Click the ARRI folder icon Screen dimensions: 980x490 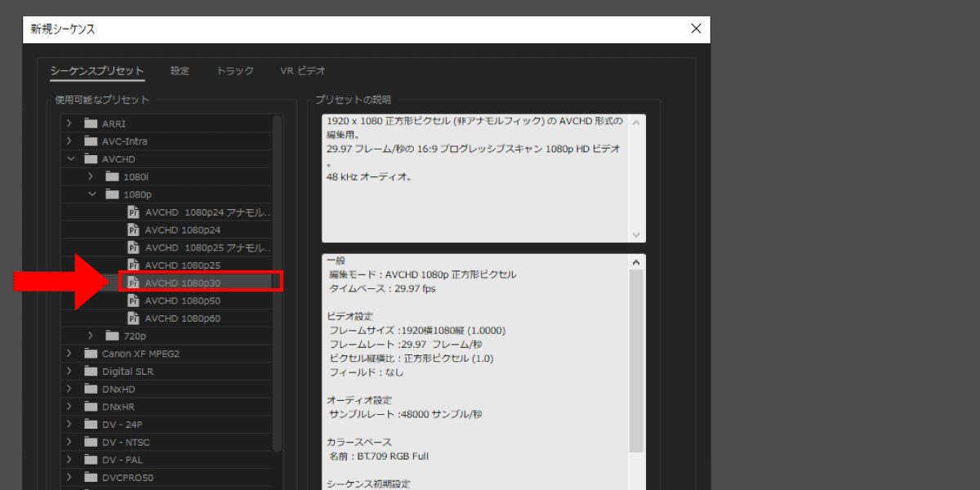coord(91,123)
